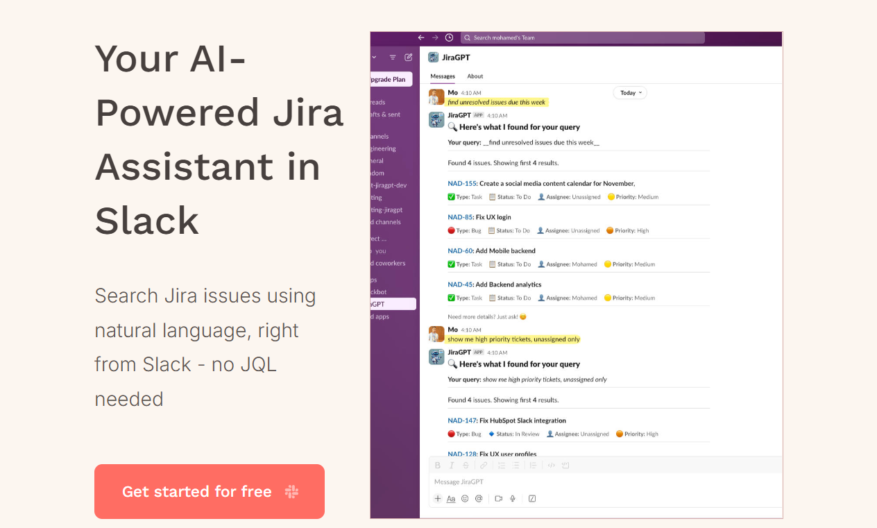Open the history clock icon
Image resolution: width=877 pixels, height=528 pixels.
coord(449,37)
